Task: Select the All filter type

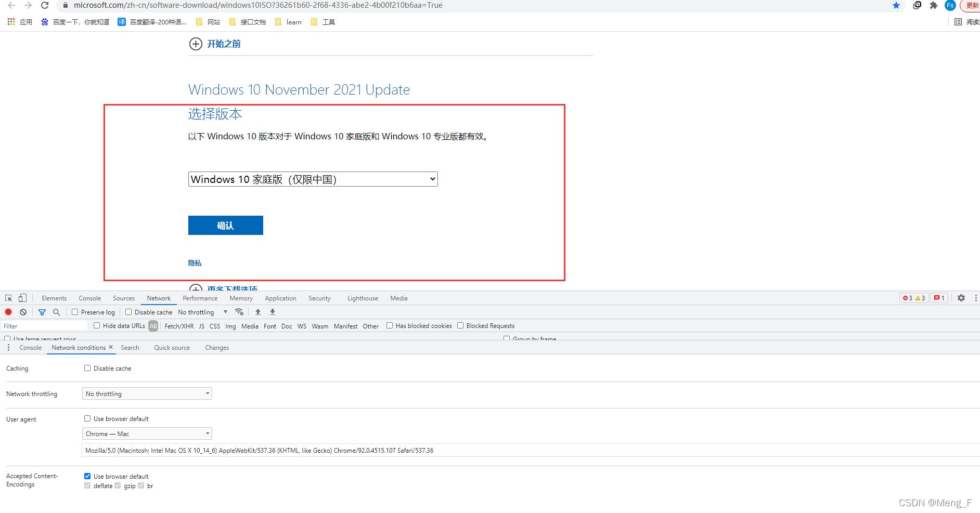Action: click(153, 326)
